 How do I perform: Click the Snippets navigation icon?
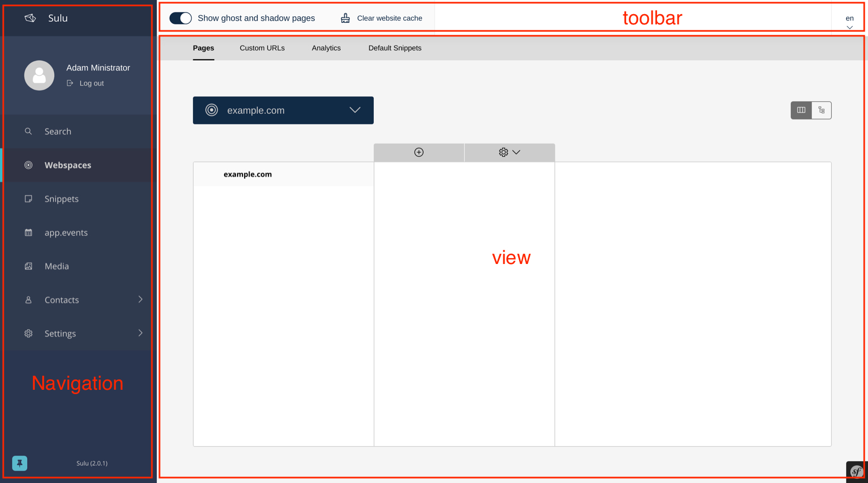click(x=29, y=199)
